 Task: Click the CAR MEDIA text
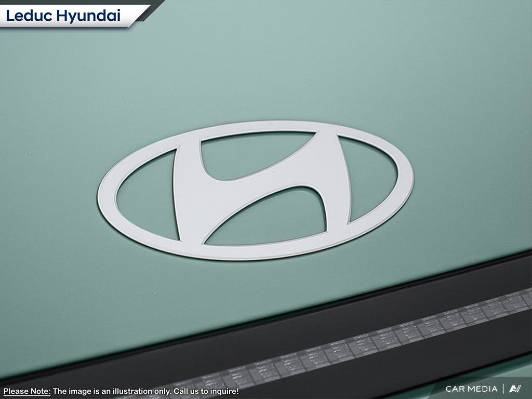tap(471, 389)
